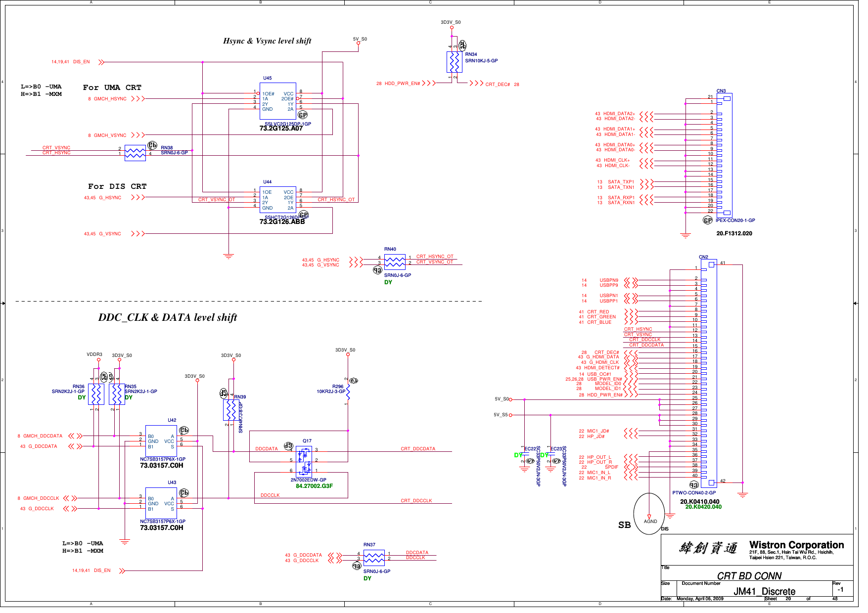
Task: Select the U43 switch IC symbol
Action: 161,503
